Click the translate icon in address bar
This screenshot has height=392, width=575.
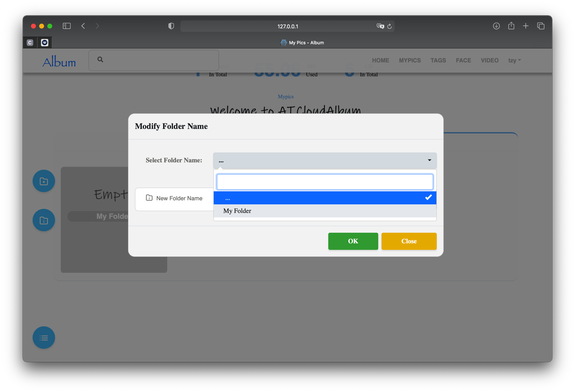pyautogui.click(x=380, y=26)
